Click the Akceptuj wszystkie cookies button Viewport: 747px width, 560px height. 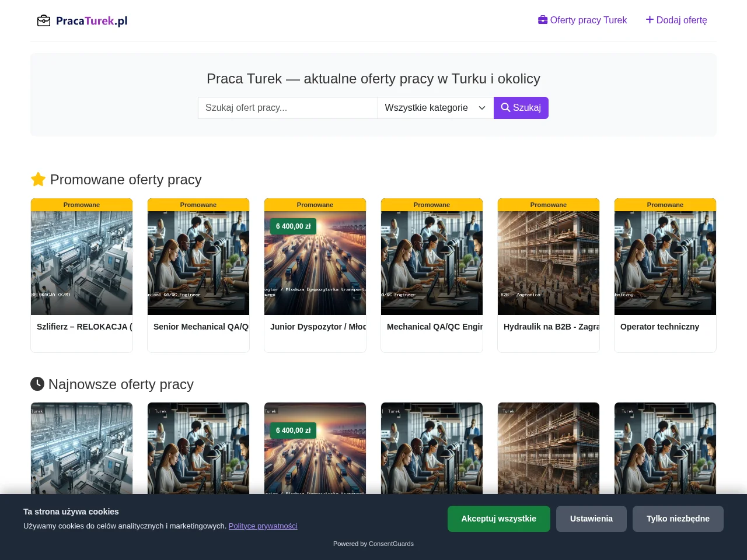(x=499, y=519)
